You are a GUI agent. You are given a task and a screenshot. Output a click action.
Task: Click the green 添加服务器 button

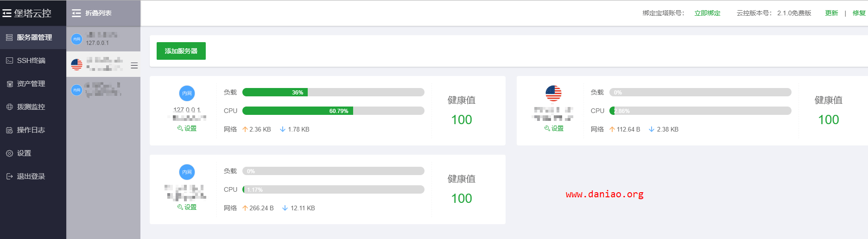click(x=181, y=51)
